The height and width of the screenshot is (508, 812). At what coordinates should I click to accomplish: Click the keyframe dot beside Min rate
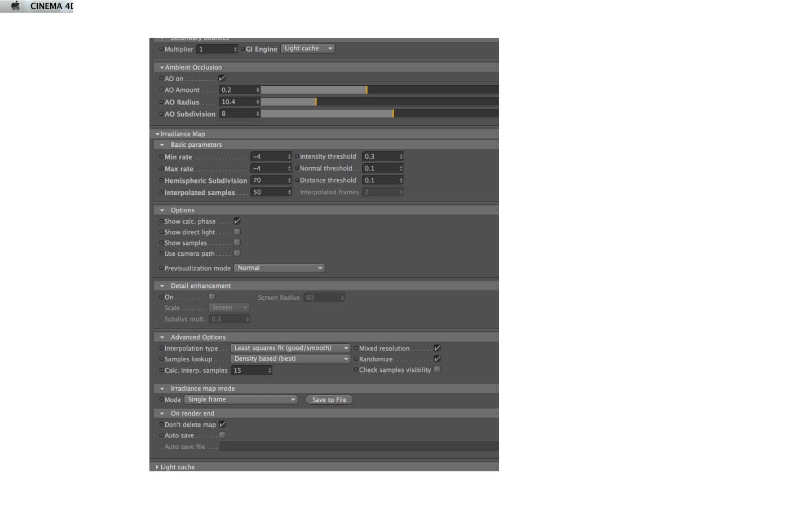pyautogui.click(x=161, y=157)
